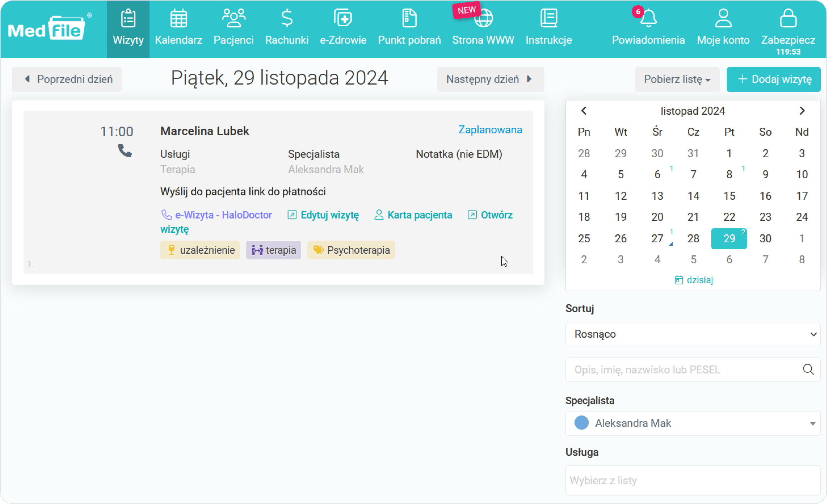Screen dimensions: 827x504
Task: Open the Wizyty tab
Action: 128,29
